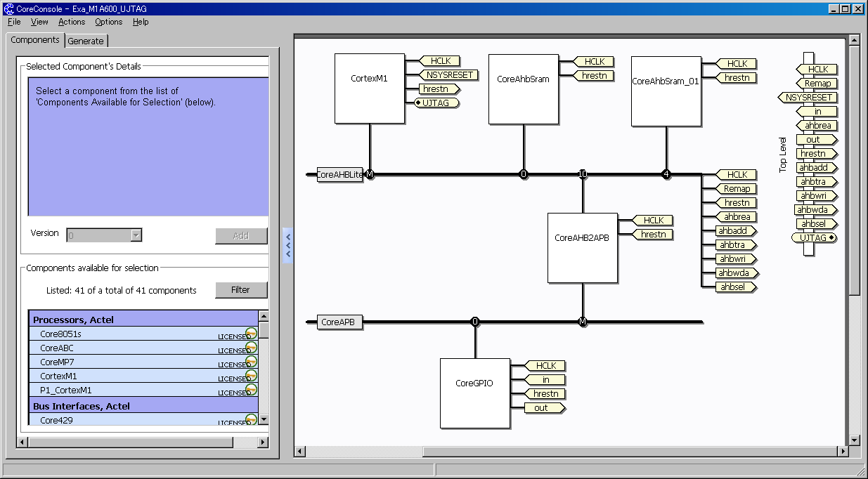Click the CortexM1 component block in diagram
Viewport: 868px width, 479px height.
click(369, 88)
